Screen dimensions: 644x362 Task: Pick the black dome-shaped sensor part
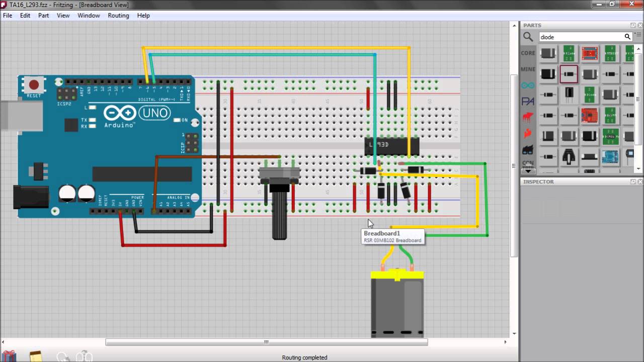pos(569,156)
